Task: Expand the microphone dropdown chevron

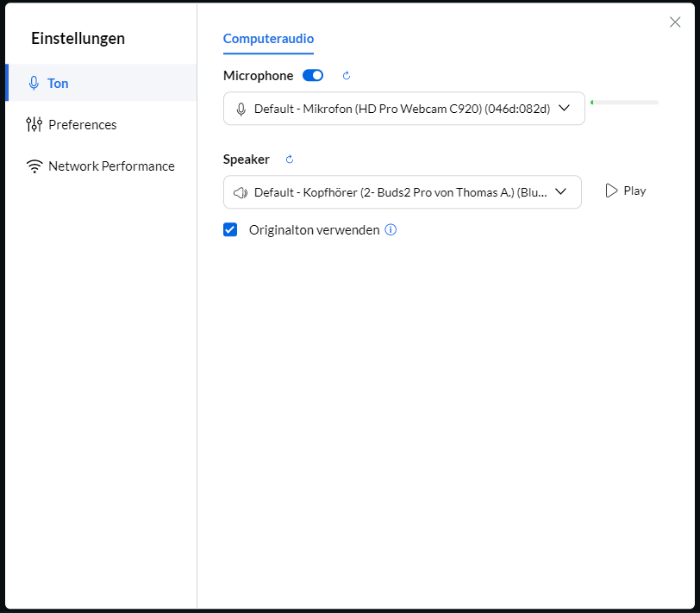Action: pos(565,109)
